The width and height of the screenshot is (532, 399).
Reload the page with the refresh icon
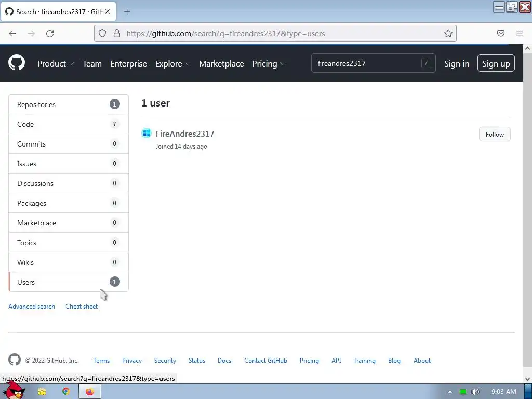point(50,34)
